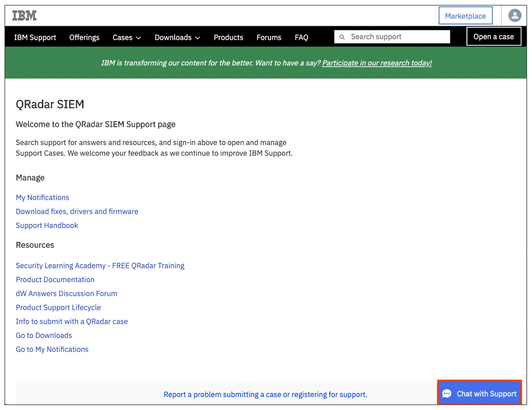The width and height of the screenshot is (532, 410).
Task: Click the Marketplace button
Action: [x=465, y=16]
